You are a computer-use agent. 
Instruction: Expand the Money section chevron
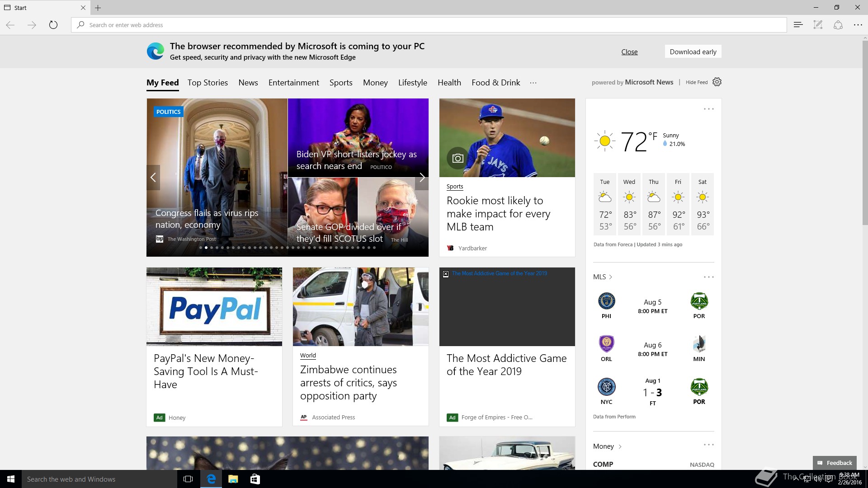(x=620, y=446)
